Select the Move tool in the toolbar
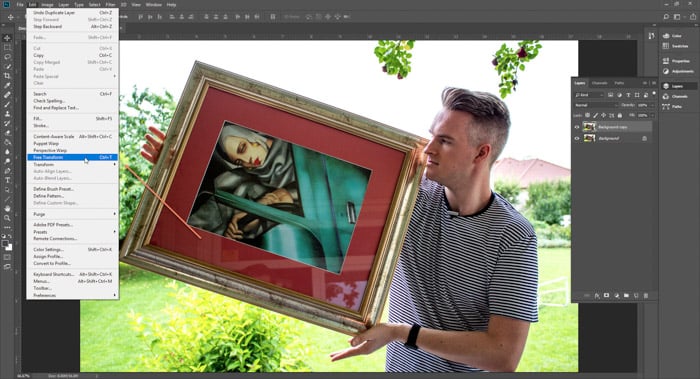Image resolution: width=700 pixels, height=379 pixels. click(7, 38)
